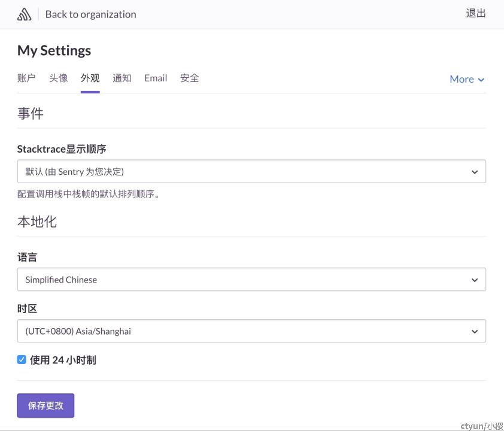Switch to the 账户 tab
This screenshot has width=504, height=431.
pos(26,78)
